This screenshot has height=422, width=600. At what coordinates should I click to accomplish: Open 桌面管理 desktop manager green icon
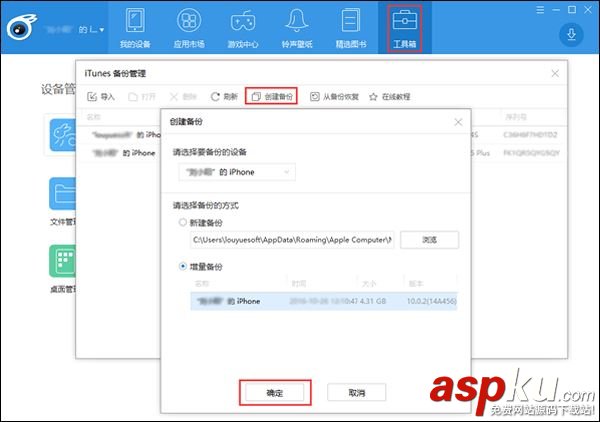tap(63, 261)
